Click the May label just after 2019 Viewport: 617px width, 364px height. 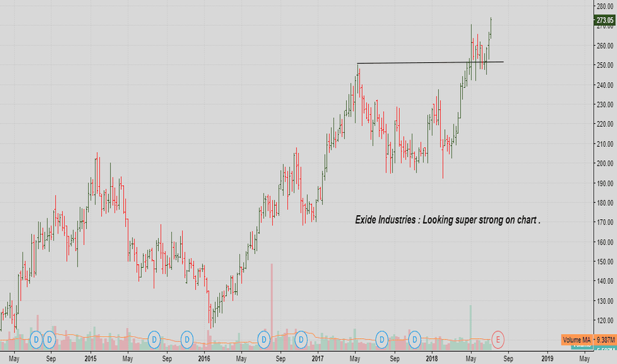pos(585,359)
